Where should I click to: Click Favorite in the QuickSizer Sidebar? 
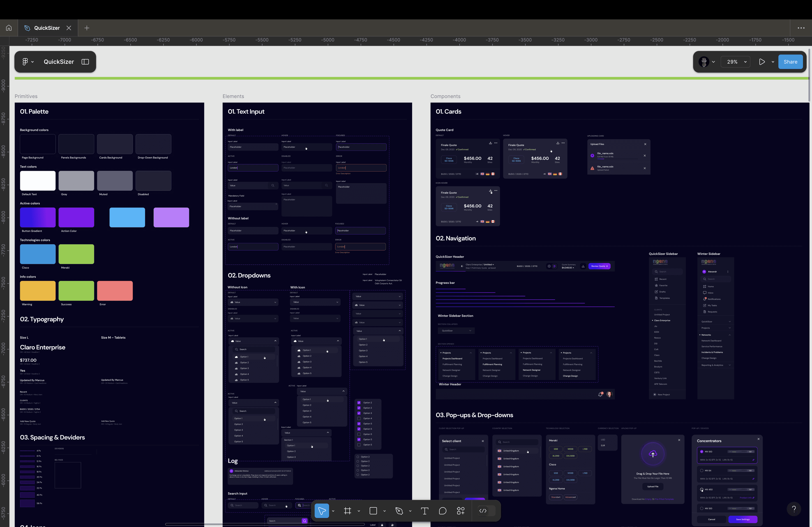point(663,285)
